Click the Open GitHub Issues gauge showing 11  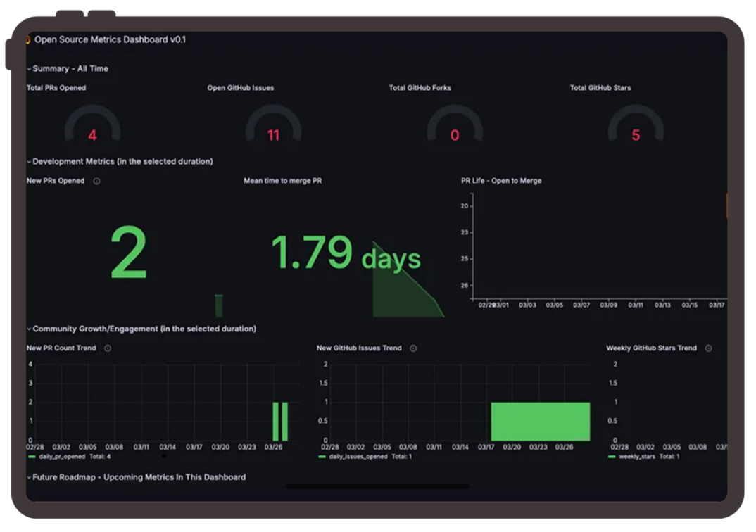click(x=273, y=125)
